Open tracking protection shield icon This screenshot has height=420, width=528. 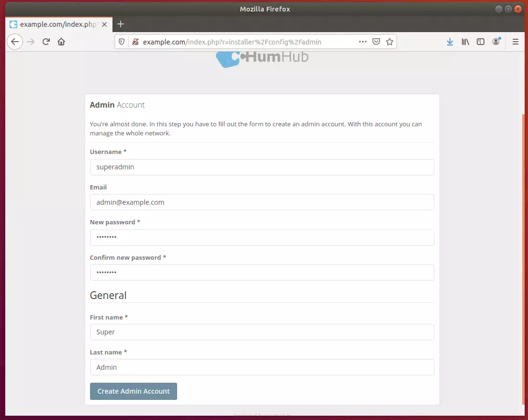[x=122, y=42]
